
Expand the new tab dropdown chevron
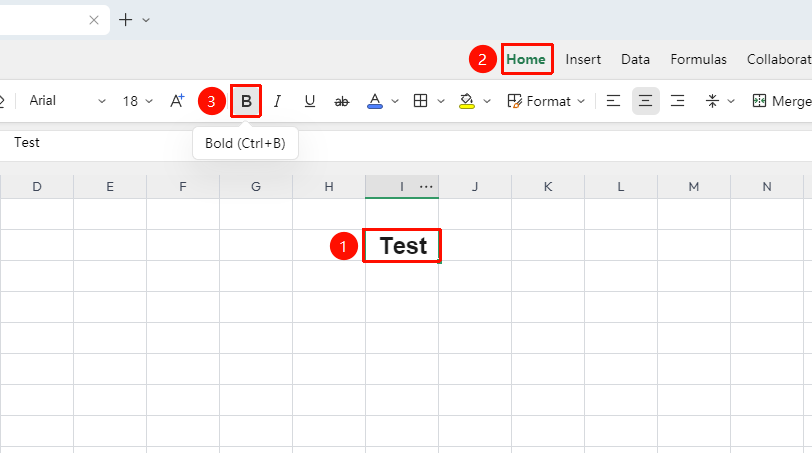tap(146, 20)
